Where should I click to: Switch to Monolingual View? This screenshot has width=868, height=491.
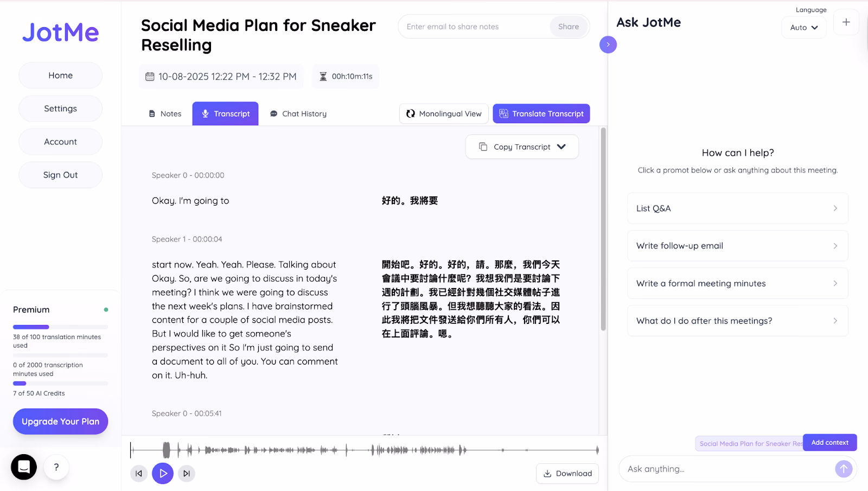(444, 113)
